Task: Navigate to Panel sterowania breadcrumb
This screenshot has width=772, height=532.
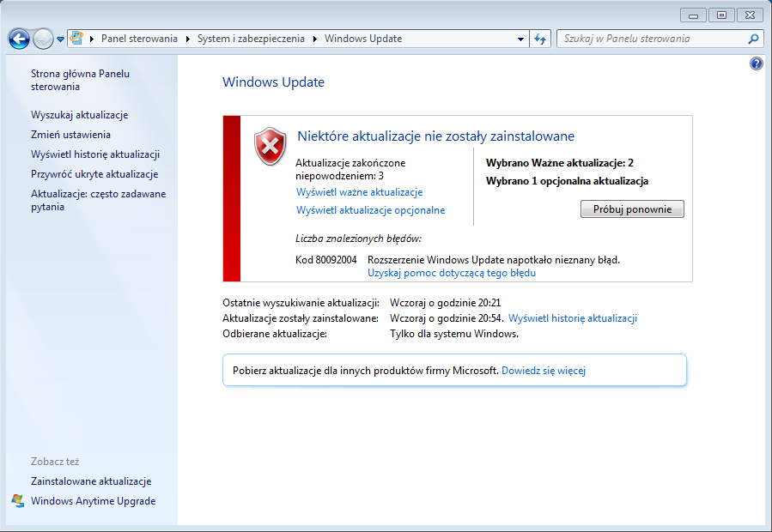Action: click(x=139, y=38)
